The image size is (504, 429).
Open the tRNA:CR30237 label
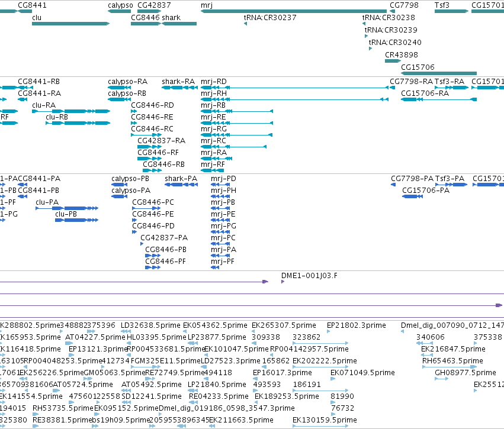270,18
